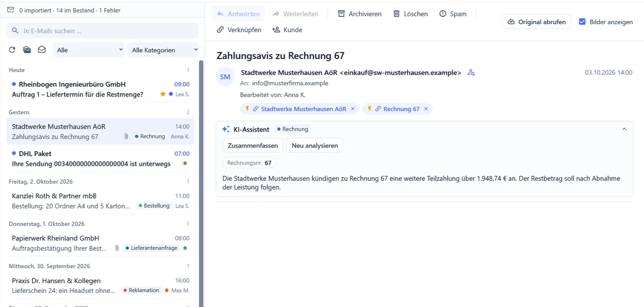Open the Papierwerk Rheinland GmbH email
The height and width of the screenshot is (307, 644).
pos(101,243)
